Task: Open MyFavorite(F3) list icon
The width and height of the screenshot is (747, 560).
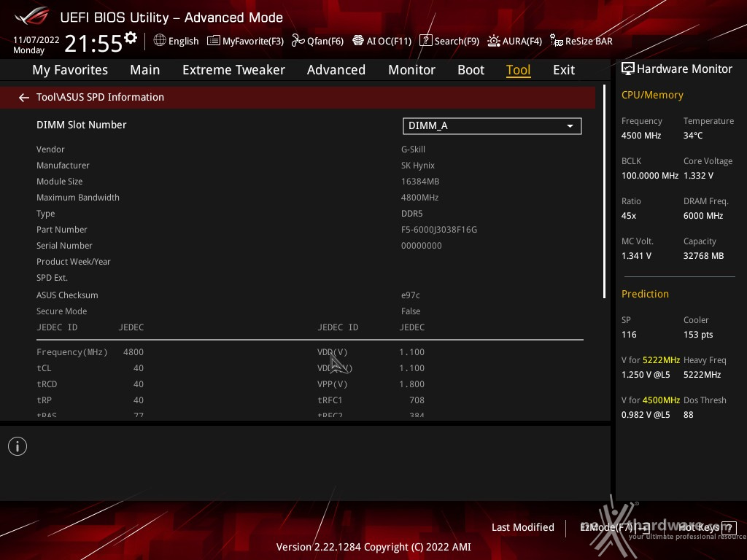Action: coord(214,41)
